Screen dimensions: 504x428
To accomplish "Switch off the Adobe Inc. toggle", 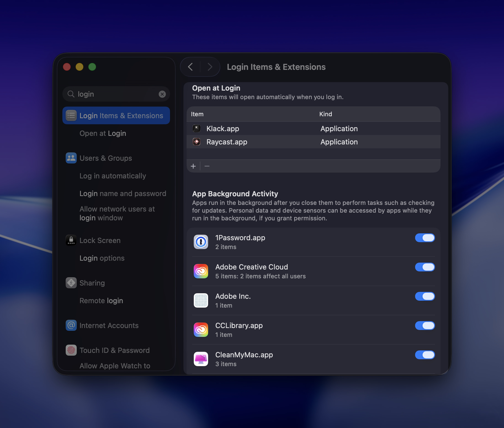I will [x=425, y=296].
